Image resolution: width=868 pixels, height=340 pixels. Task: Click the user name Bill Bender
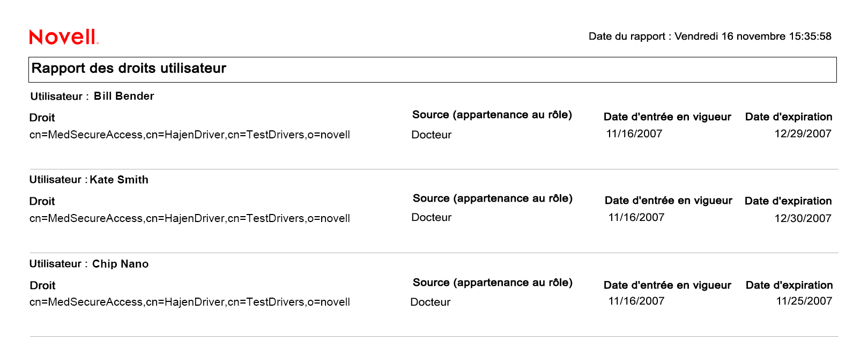tap(124, 97)
